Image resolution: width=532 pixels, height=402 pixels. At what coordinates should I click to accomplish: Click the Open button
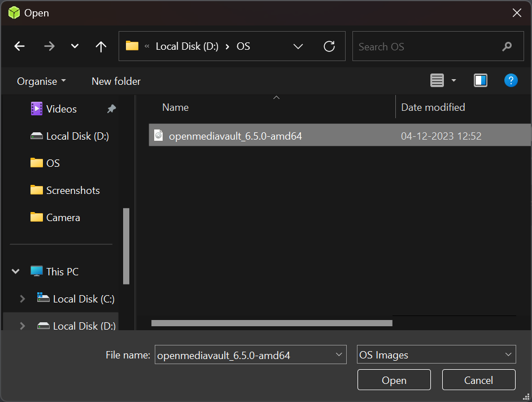(394, 380)
